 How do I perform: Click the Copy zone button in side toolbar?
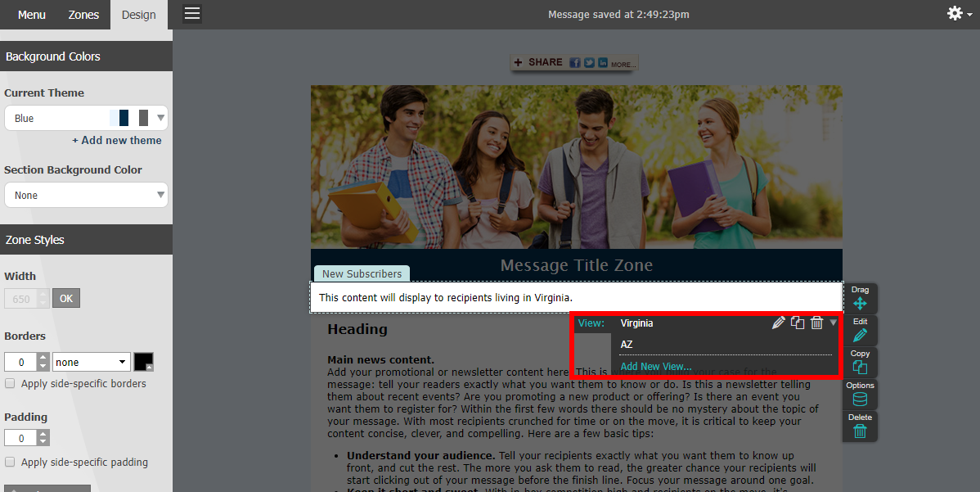pos(860,362)
